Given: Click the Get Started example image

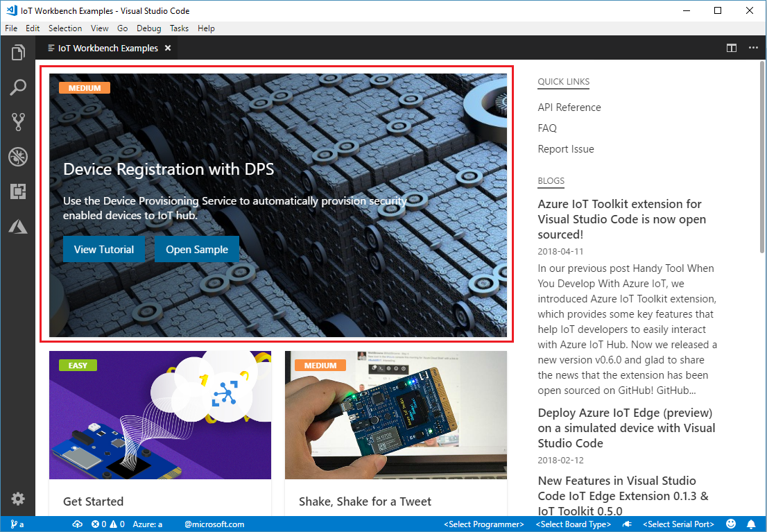Looking at the screenshot, I should [160, 415].
